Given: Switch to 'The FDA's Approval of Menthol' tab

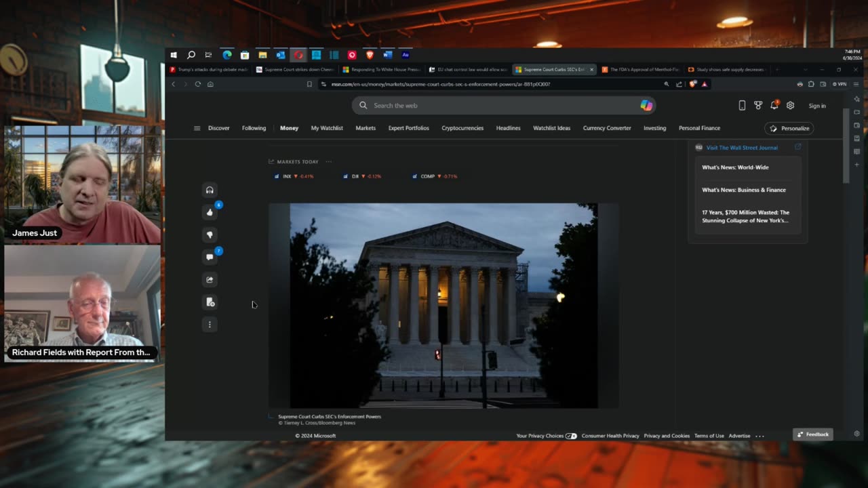Looking at the screenshot, I should pyautogui.click(x=641, y=69).
